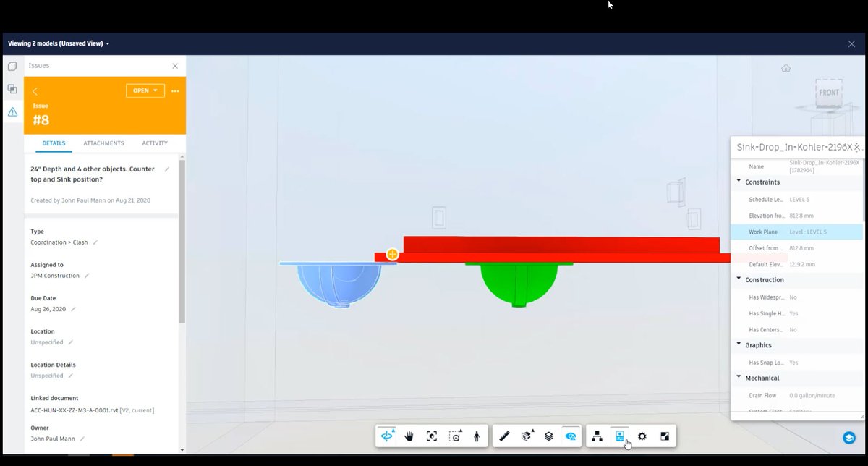
Task: Select the Elevation from property row
Action: tap(796, 216)
